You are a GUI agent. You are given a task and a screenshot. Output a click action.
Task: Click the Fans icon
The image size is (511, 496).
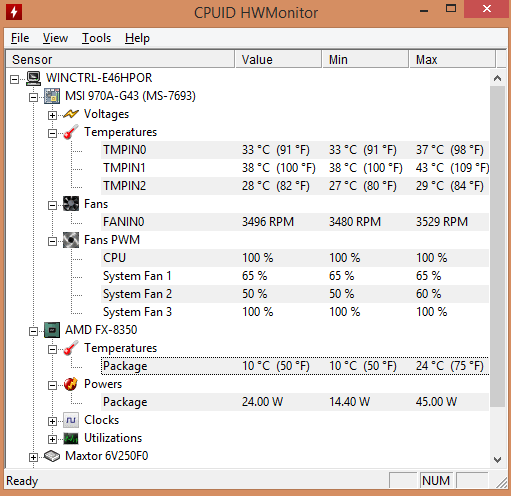[x=71, y=204]
